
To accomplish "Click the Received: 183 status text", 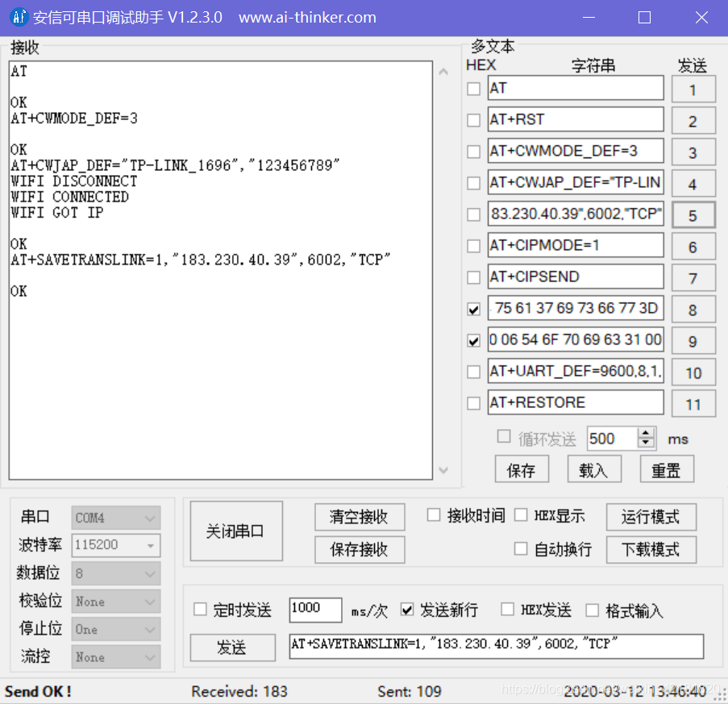I will click(239, 691).
